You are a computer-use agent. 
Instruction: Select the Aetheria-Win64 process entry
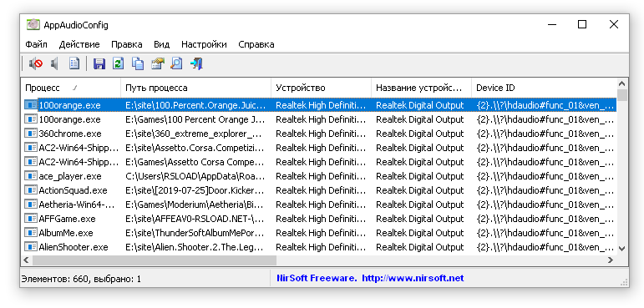coord(77,204)
